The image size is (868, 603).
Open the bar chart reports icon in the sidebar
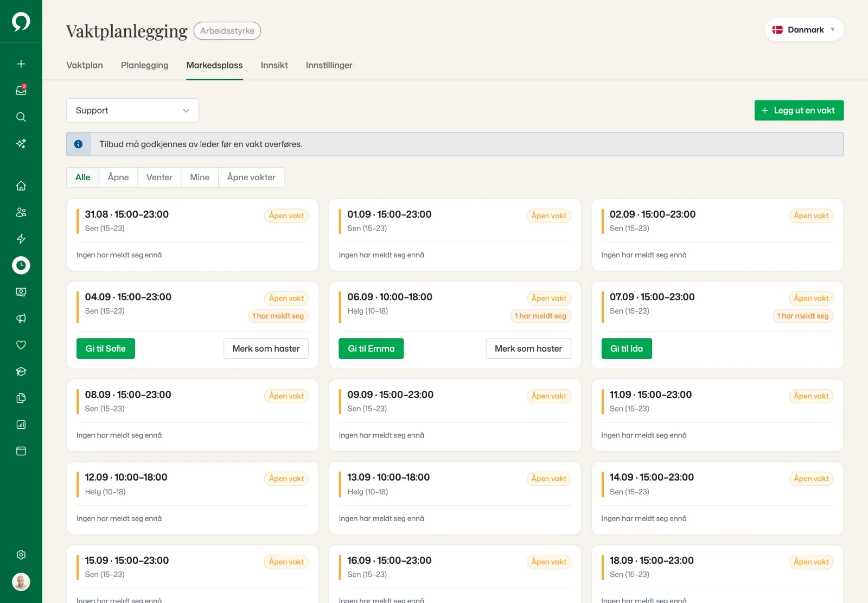click(x=21, y=424)
